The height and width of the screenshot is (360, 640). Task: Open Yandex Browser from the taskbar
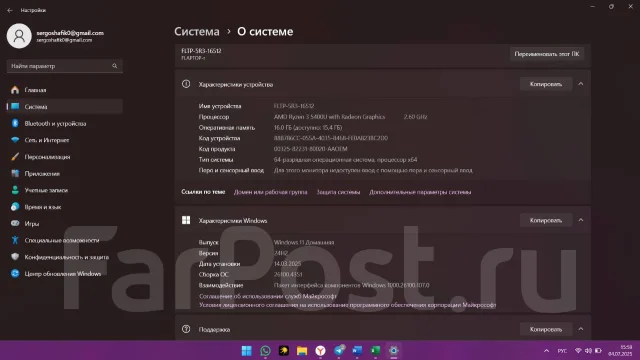click(320, 351)
